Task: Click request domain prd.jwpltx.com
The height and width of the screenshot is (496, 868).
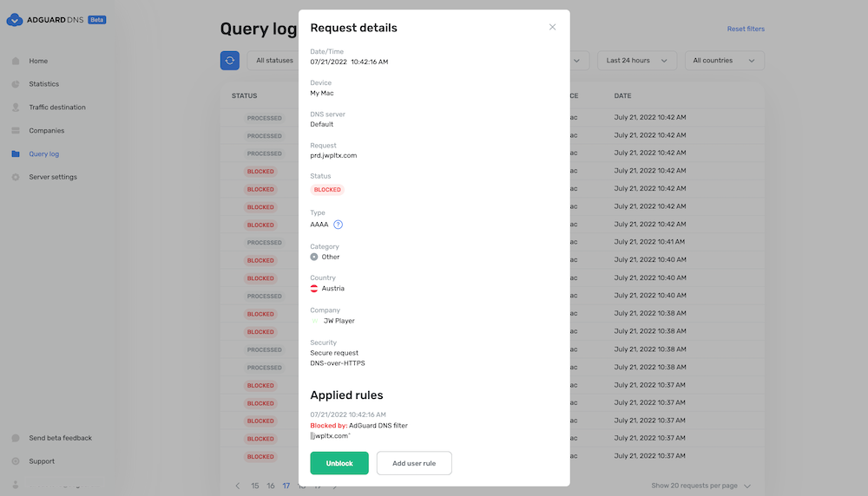Action: pyautogui.click(x=333, y=155)
